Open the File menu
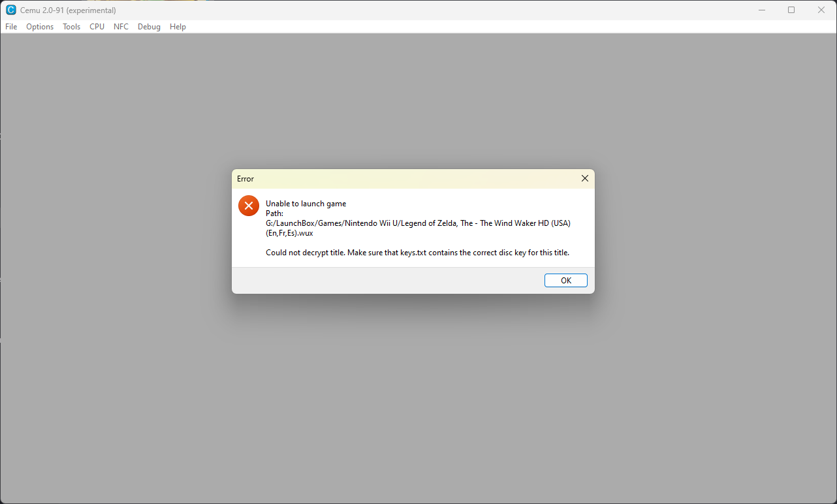Viewport: 837px width, 504px height. [11, 27]
